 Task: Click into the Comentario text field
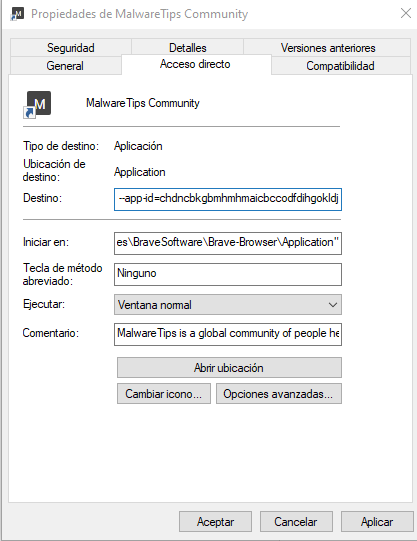coord(228,334)
